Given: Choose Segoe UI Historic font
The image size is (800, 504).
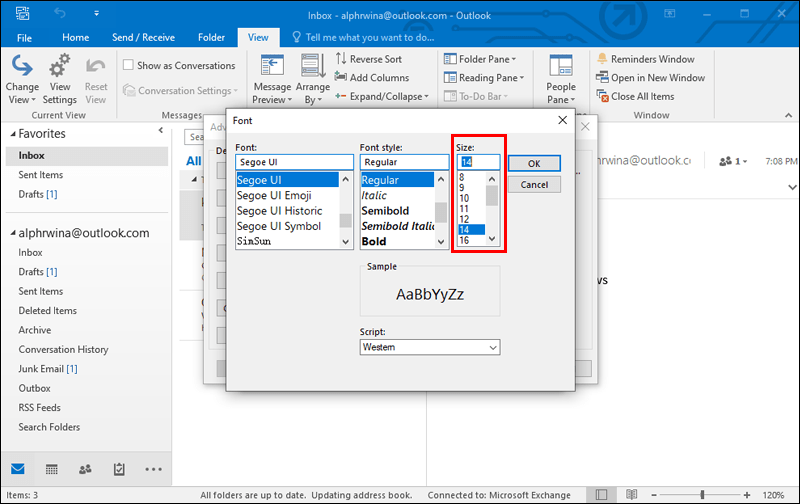Looking at the screenshot, I should point(287,211).
